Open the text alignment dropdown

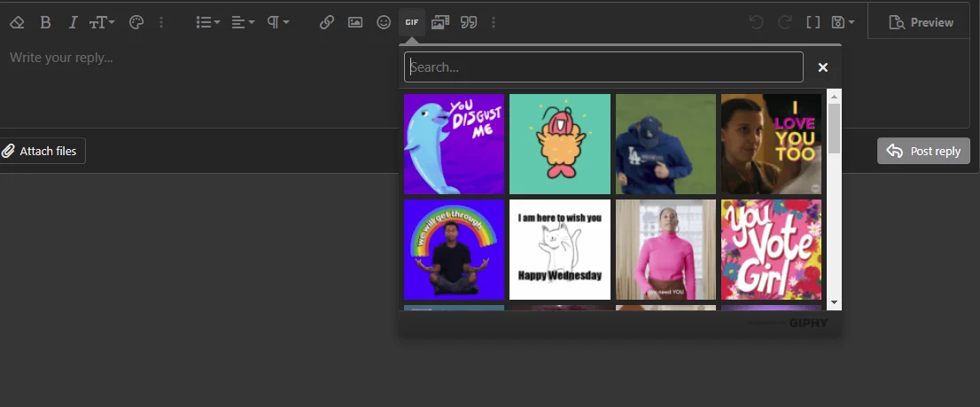pos(243,22)
